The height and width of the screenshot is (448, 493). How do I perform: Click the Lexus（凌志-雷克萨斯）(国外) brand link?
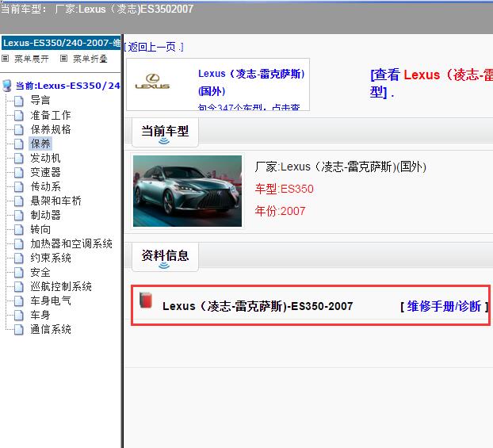tap(251, 82)
